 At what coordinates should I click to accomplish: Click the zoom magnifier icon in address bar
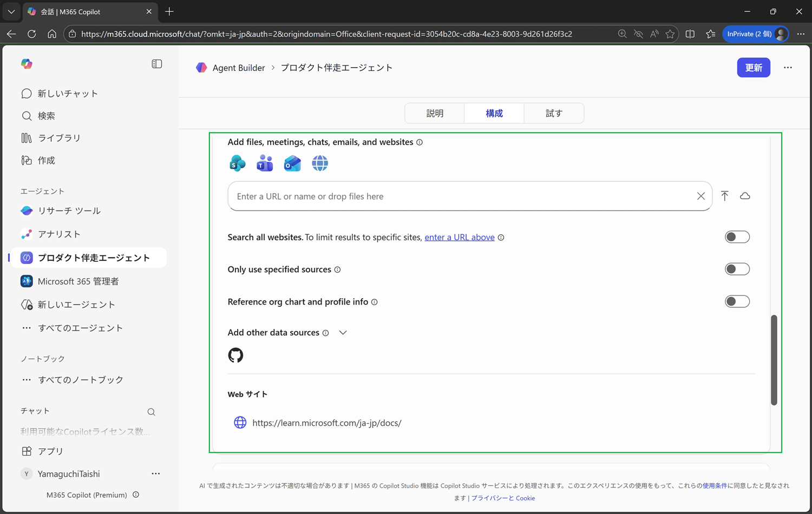coord(622,34)
